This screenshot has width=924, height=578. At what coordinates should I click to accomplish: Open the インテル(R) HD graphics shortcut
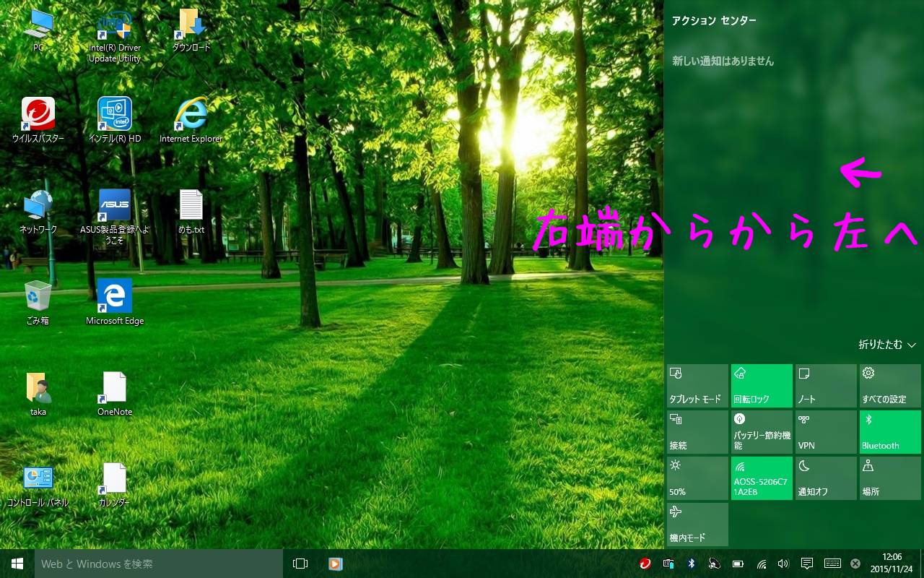click(x=114, y=120)
